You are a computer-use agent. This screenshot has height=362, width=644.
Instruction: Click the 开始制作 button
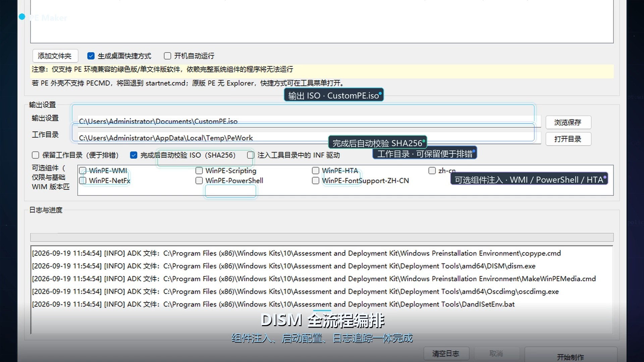[571, 355]
